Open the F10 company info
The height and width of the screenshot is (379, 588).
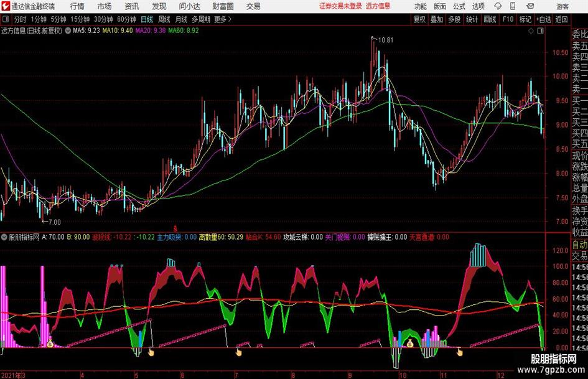508,19
